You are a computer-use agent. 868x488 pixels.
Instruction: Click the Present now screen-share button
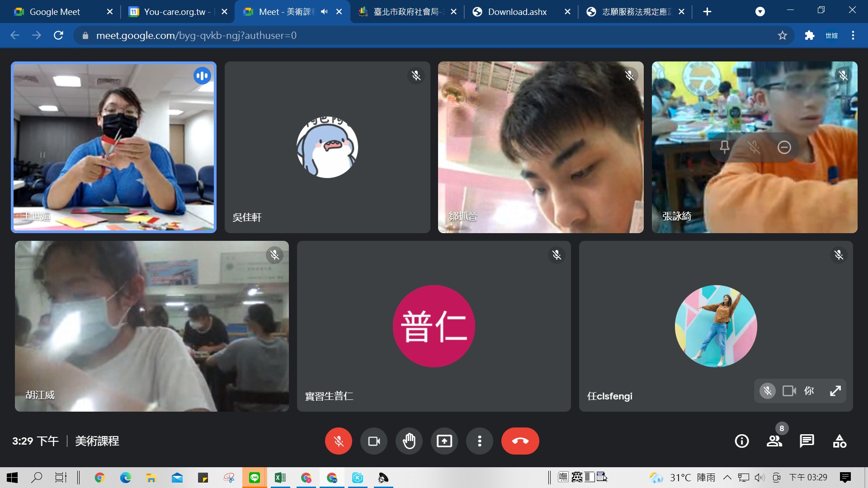tap(444, 441)
